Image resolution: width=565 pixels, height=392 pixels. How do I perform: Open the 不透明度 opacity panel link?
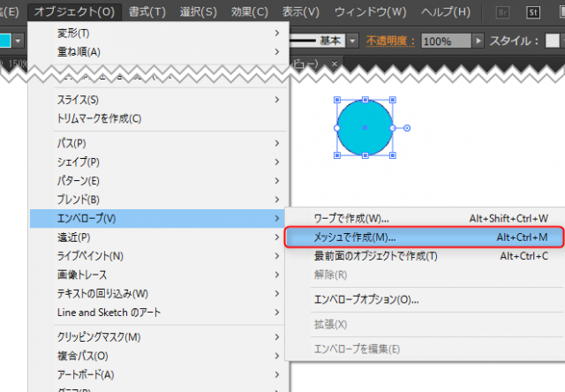391,41
